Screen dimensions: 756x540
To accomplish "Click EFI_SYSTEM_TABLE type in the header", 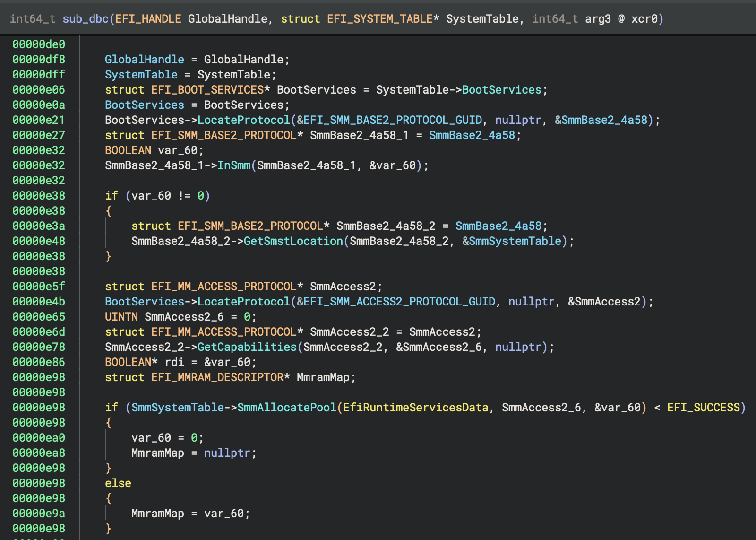I will coord(379,19).
